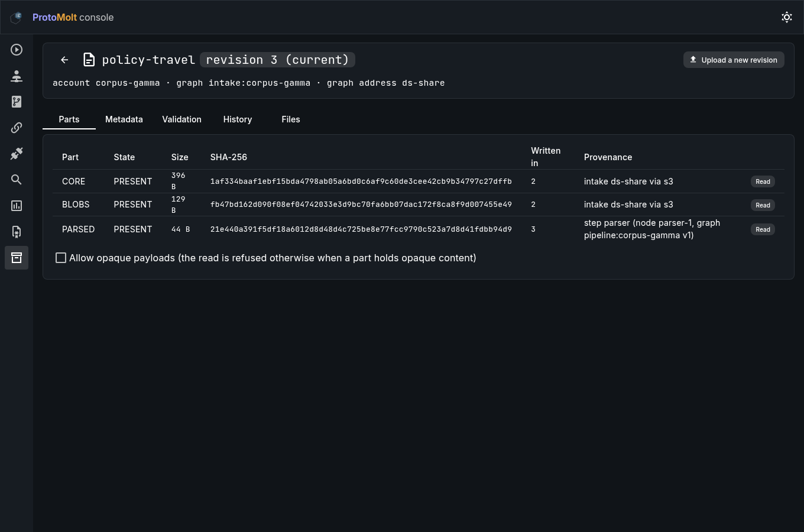Click the 396 B size cell
Image resolution: width=804 pixels, height=532 pixels.
[179, 181]
